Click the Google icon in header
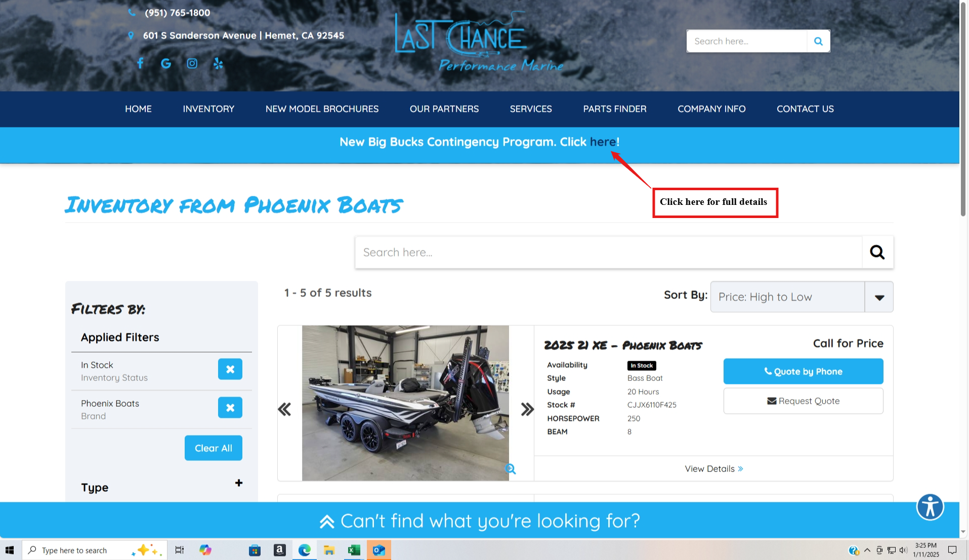The image size is (969, 560). pos(166,63)
